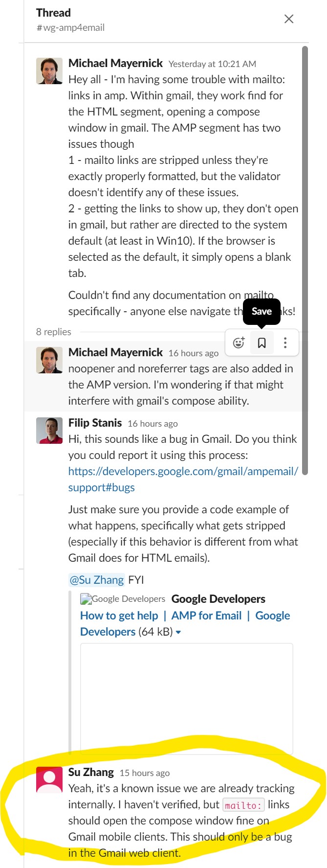
Task: Open Filip Stanis's name in message header
Action: 95,423
